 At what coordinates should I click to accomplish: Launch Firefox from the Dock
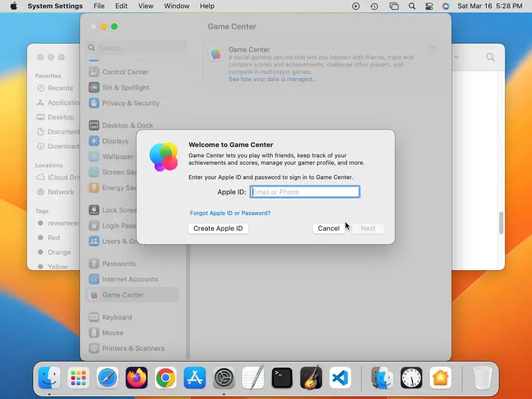(x=137, y=378)
